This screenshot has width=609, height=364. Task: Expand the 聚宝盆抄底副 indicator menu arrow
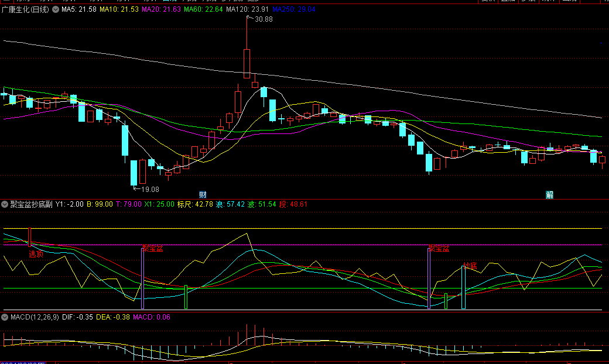click(5, 204)
